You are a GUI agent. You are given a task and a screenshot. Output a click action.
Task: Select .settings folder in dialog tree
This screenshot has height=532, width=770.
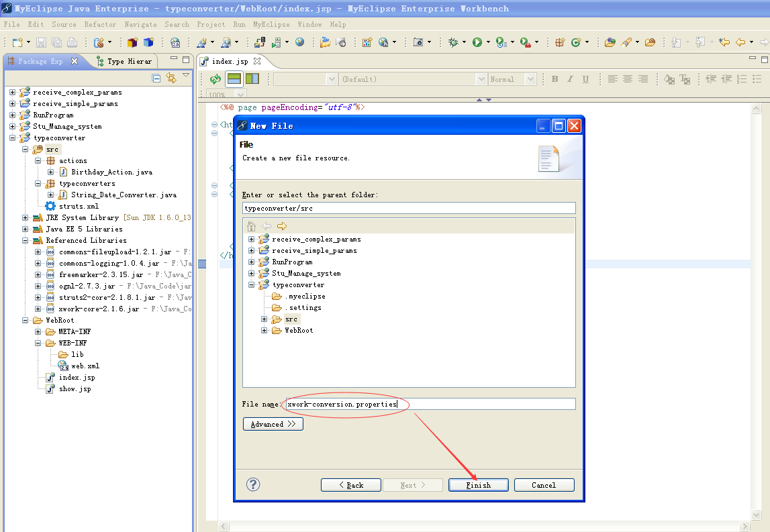click(x=303, y=308)
